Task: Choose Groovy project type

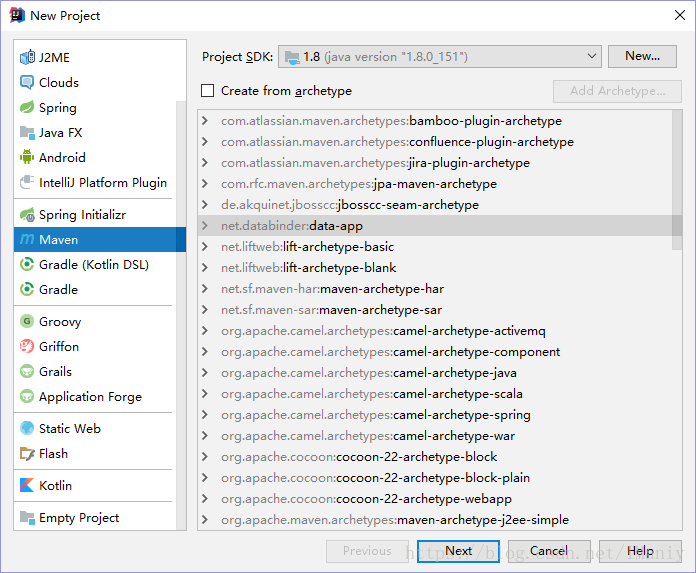Action: pos(95,321)
